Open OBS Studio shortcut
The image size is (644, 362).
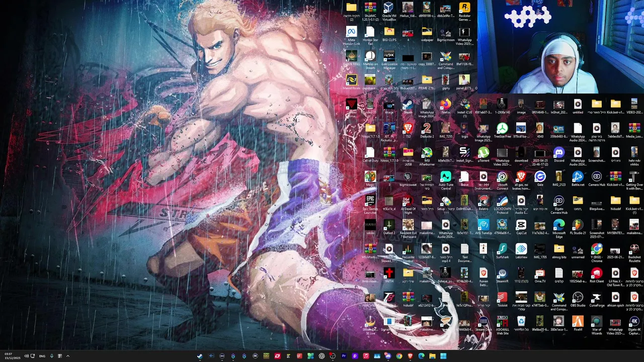[x=578, y=300]
